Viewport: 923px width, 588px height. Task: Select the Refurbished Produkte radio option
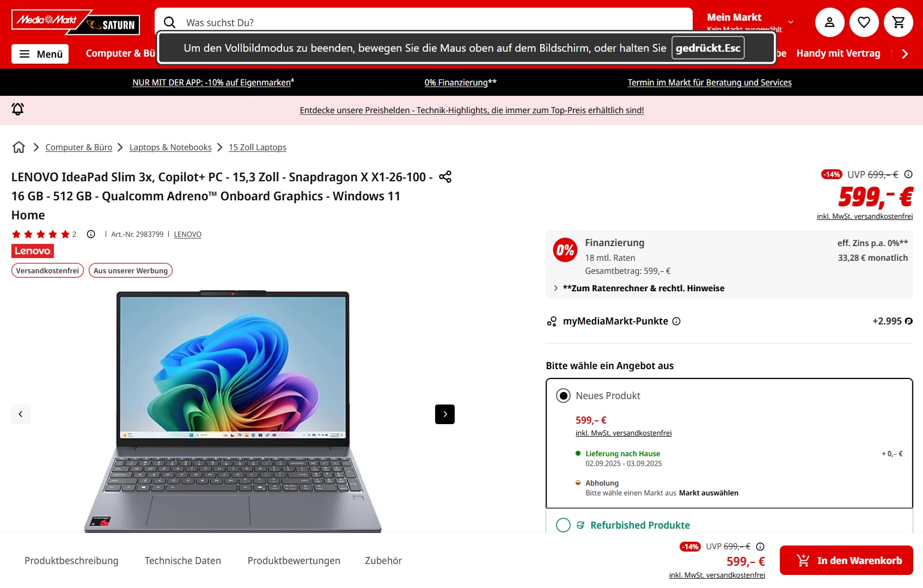coord(564,525)
